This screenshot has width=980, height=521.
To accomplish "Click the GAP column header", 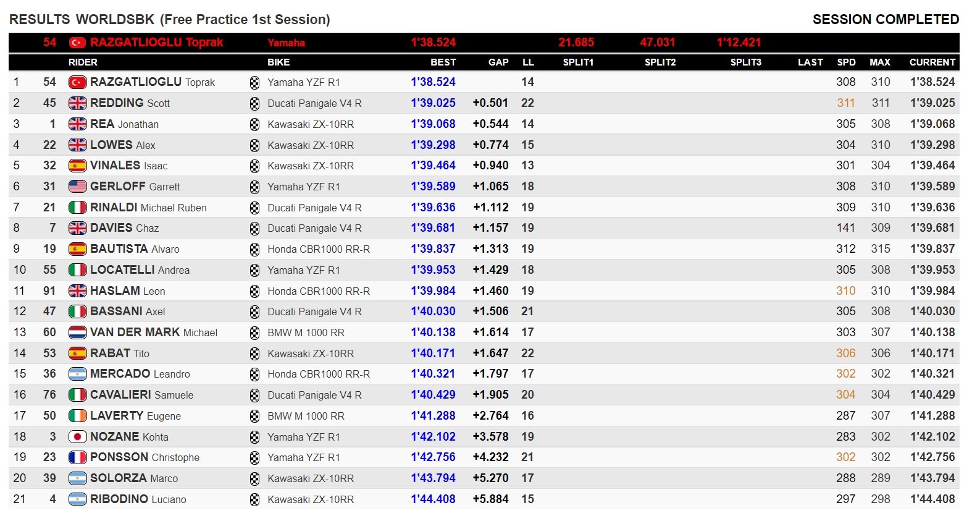I will [x=498, y=62].
